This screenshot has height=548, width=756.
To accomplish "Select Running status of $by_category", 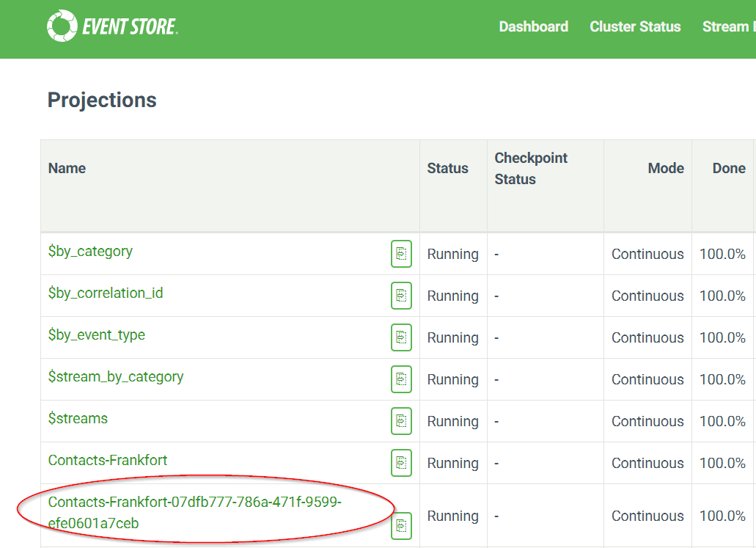I will [x=452, y=255].
